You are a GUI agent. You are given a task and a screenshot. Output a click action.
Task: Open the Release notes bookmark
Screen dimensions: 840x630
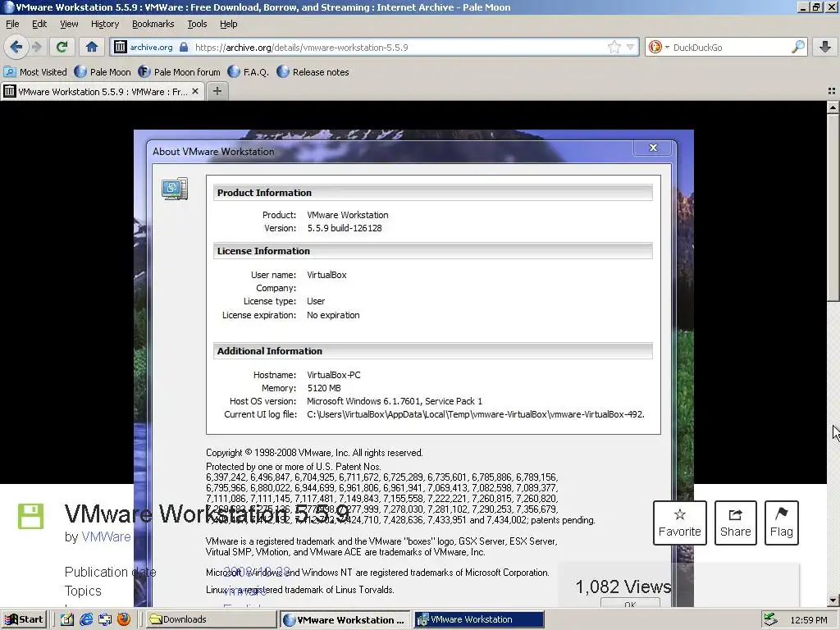[313, 72]
